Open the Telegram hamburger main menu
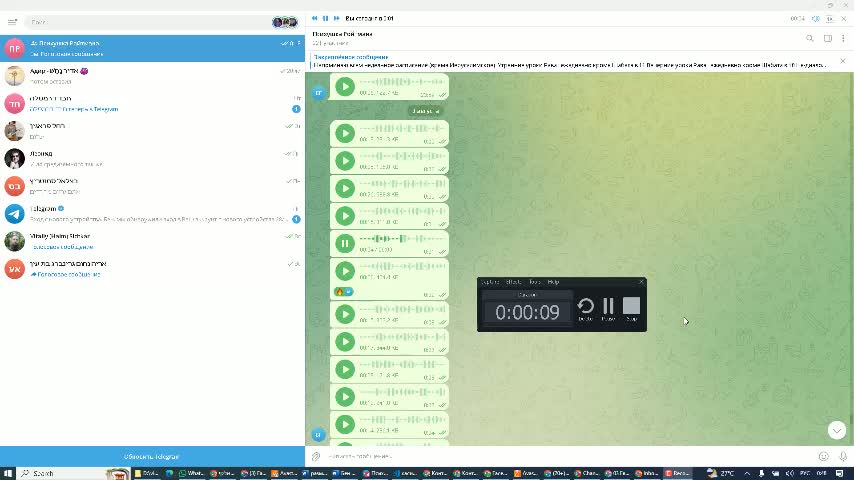Screen dimensions: 854x480 pos(12,21)
